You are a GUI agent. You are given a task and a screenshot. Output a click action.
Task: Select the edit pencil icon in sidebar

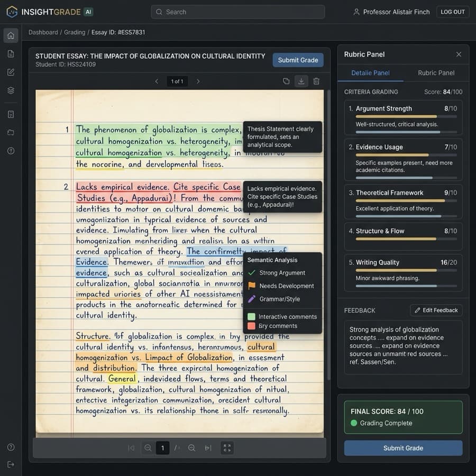pos(11,72)
